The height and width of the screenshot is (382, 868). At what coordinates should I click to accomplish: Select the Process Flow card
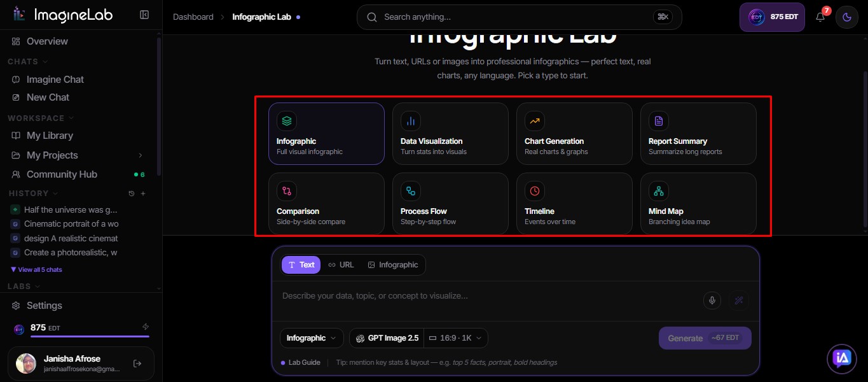pyautogui.click(x=450, y=204)
